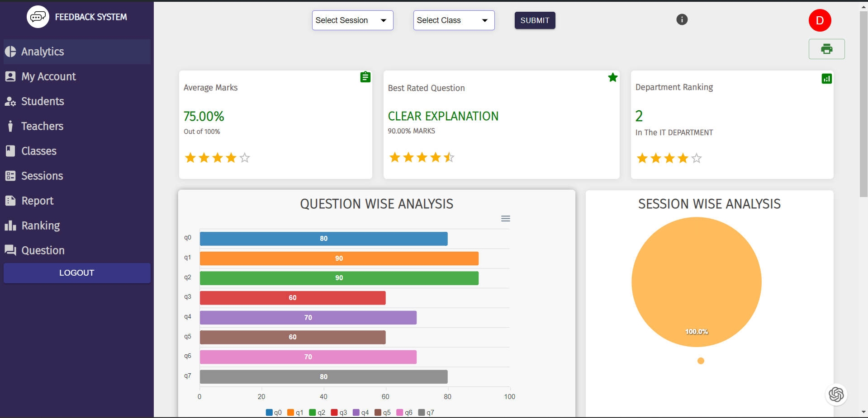Click the brown q5 bar showing 60
The height and width of the screenshot is (418, 868).
point(293,337)
